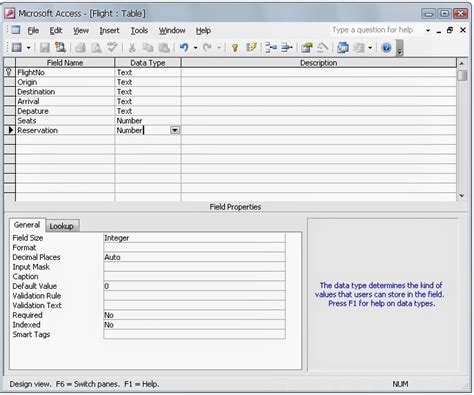Click the Insert Rows toolbar icon
The image size is (474, 395).
271,48
